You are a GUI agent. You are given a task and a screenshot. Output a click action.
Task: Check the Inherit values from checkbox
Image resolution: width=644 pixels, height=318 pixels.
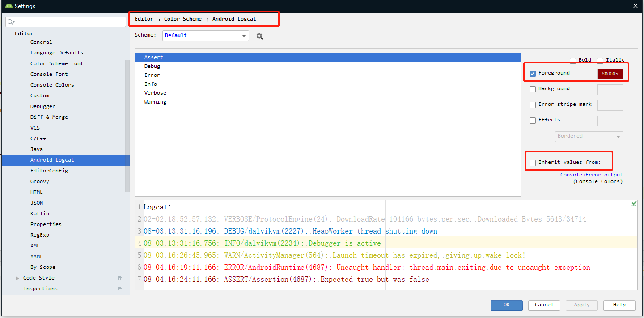[x=533, y=163]
